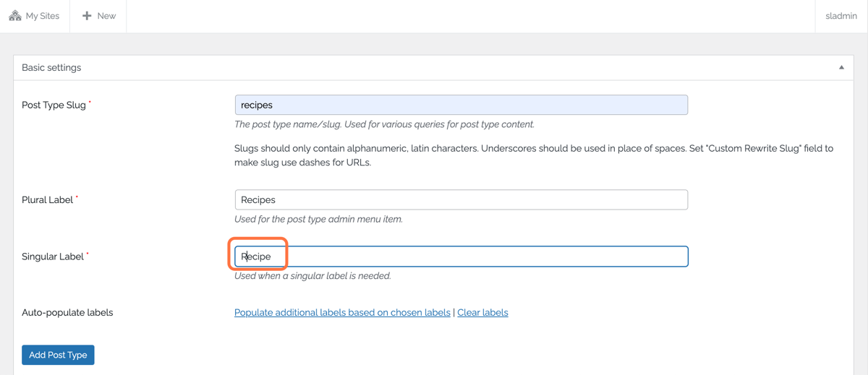The height and width of the screenshot is (375, 868).
Task: Click the Singular Label text
Action: click(x=53, y=257)
